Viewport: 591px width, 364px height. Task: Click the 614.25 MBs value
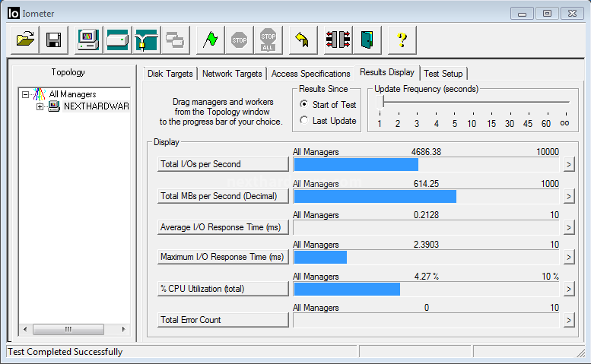[426, 184]
